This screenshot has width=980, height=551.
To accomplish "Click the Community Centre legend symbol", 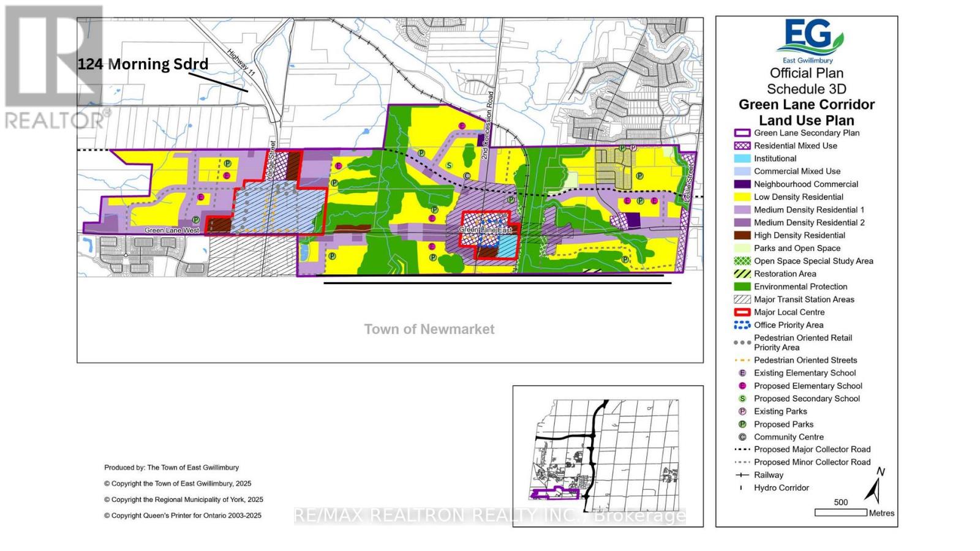I will click(742, 437).
